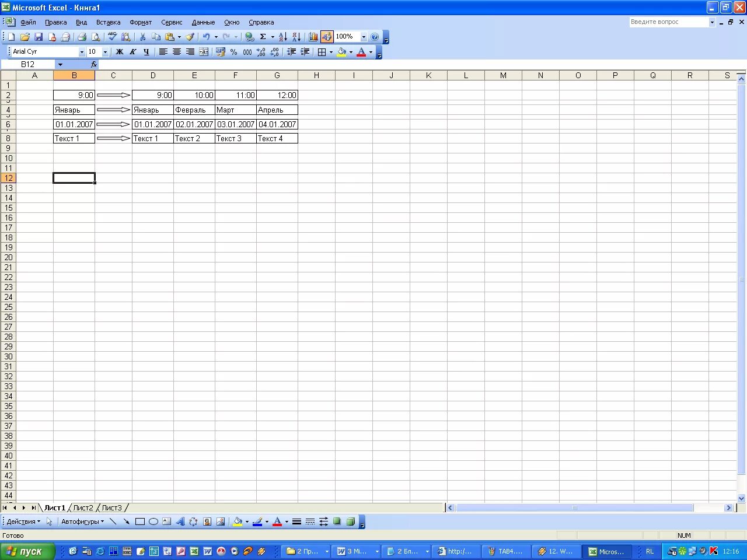Decrease decimal places
Screen dimensions: 747x560
(x=274, y=52)
